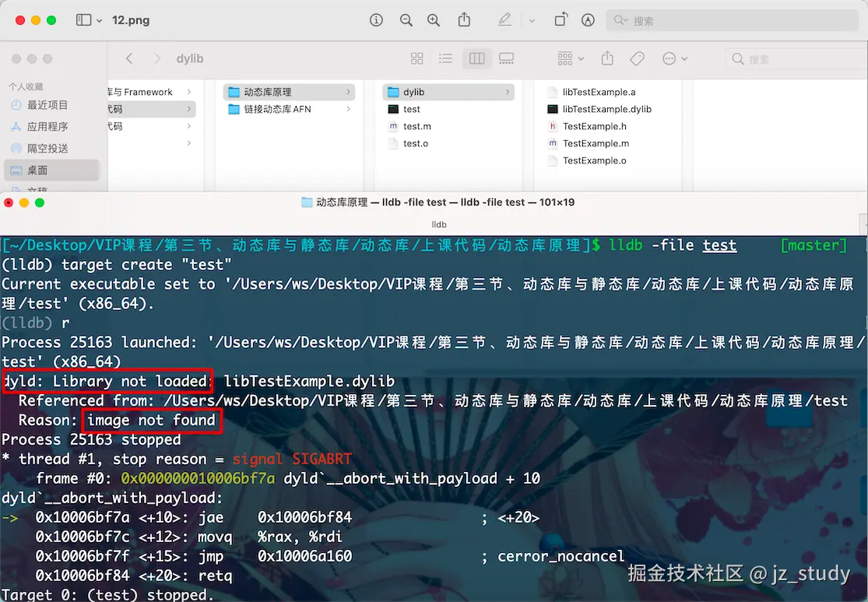
Task: Select TestExample.m file
Action: [596, 143]
